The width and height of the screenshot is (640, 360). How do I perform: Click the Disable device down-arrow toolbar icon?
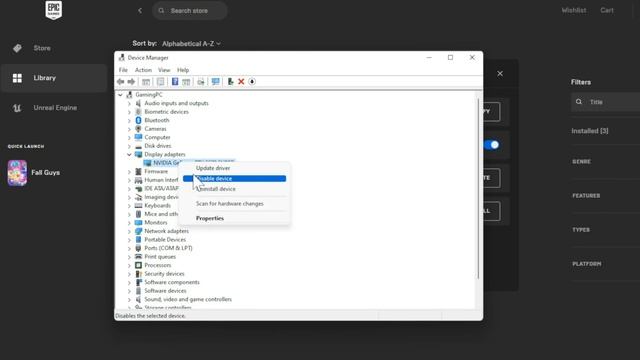pyautogui.click(x=252, y=82)
